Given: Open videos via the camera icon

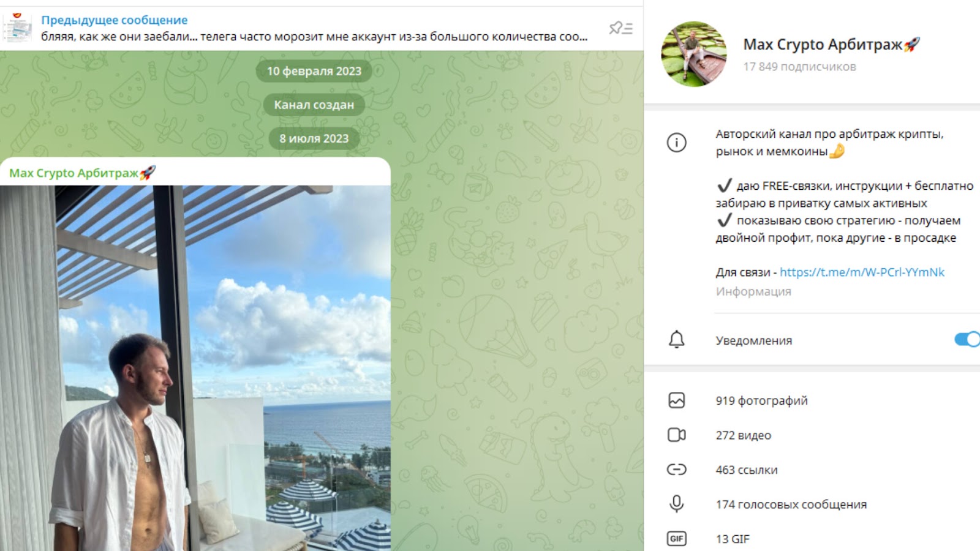Looking at the screenshot, I should click(676, 435).
